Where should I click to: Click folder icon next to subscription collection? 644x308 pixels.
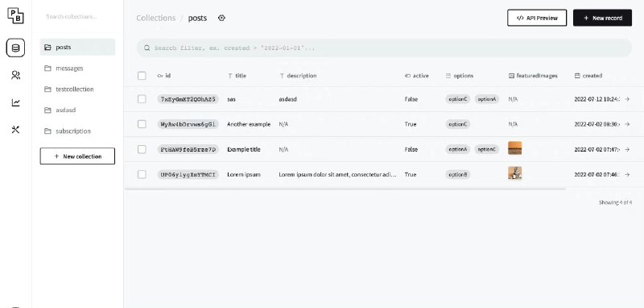[x=47, y=131]
